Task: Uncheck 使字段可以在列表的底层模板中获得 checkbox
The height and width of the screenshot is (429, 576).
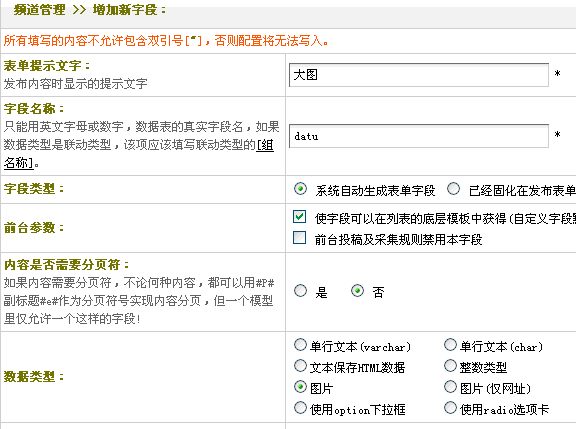Action: pyautogui.click(x=299, y=217)
